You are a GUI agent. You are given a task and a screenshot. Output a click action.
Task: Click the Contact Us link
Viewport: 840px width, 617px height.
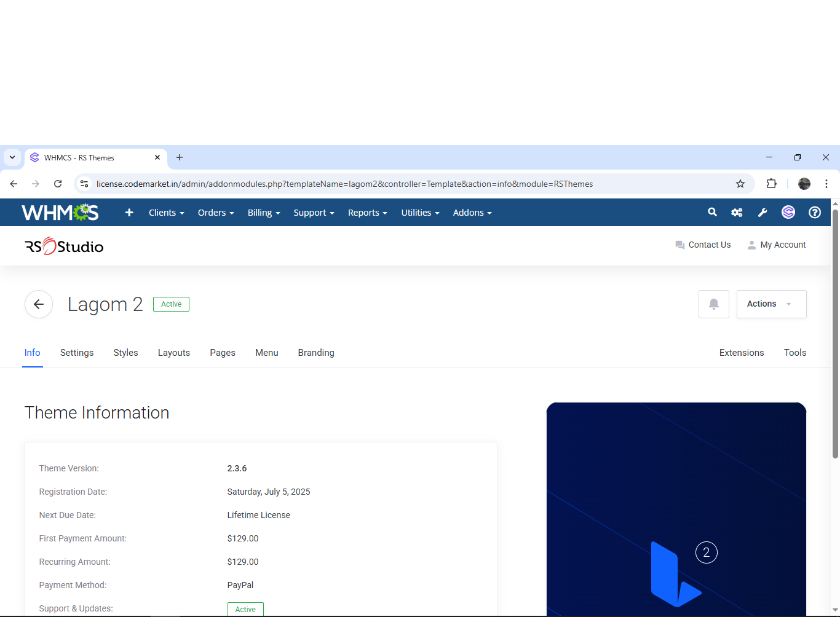[703, 245]
